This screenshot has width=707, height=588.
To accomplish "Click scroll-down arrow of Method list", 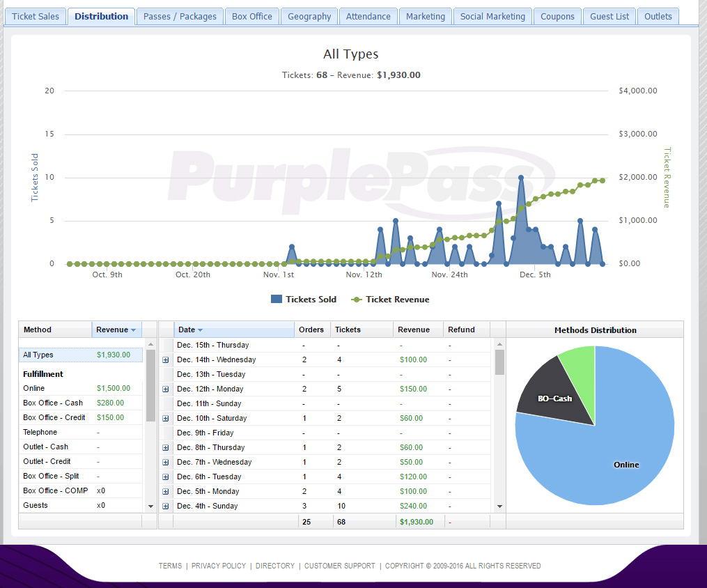I will pos(150,506).
